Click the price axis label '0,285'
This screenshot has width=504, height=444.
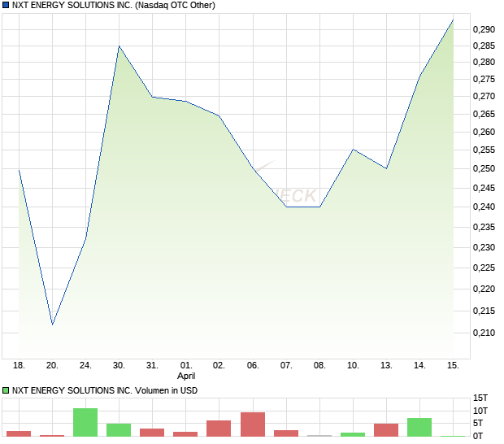[x=484, y=46]
